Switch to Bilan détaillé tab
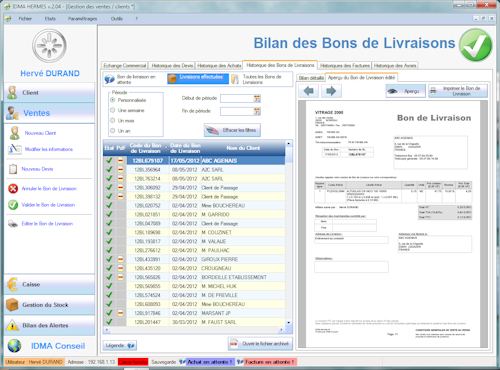 311,78
